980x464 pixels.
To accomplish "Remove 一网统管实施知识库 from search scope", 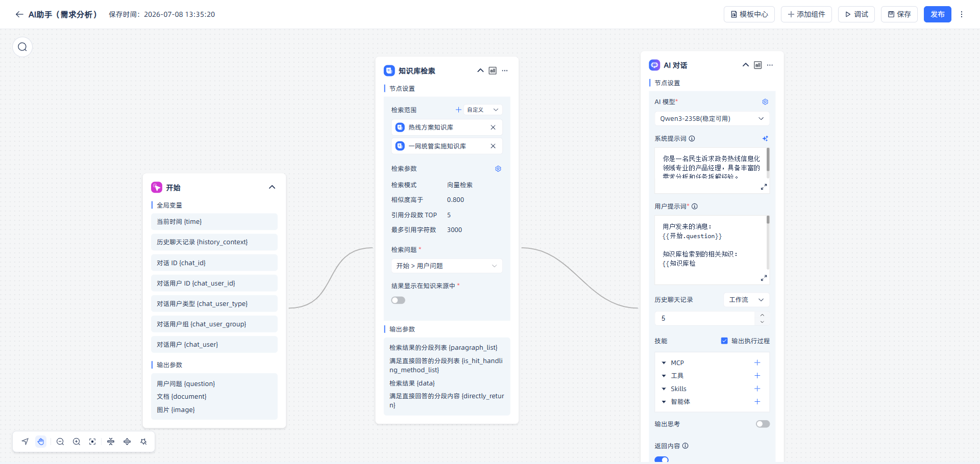I will (493, 146).
